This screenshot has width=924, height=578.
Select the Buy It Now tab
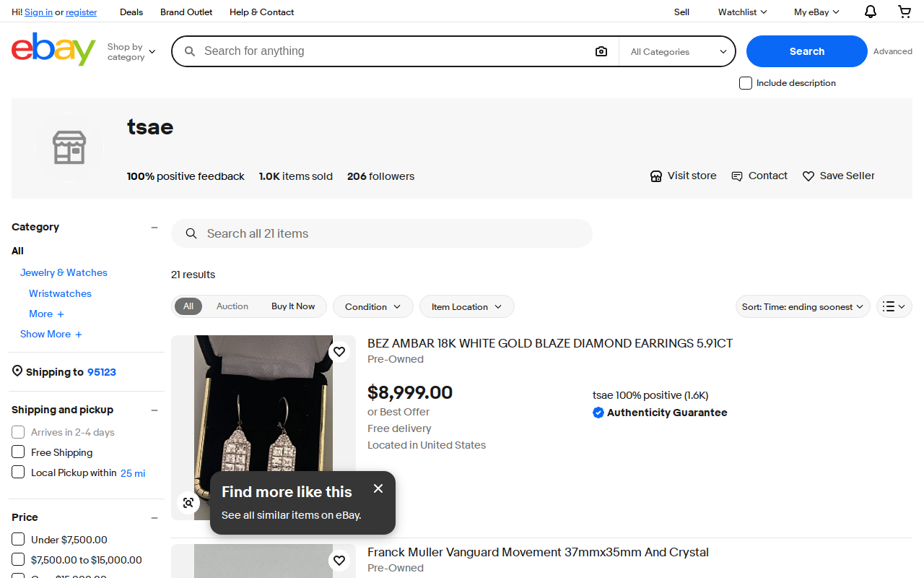(293, 306)
